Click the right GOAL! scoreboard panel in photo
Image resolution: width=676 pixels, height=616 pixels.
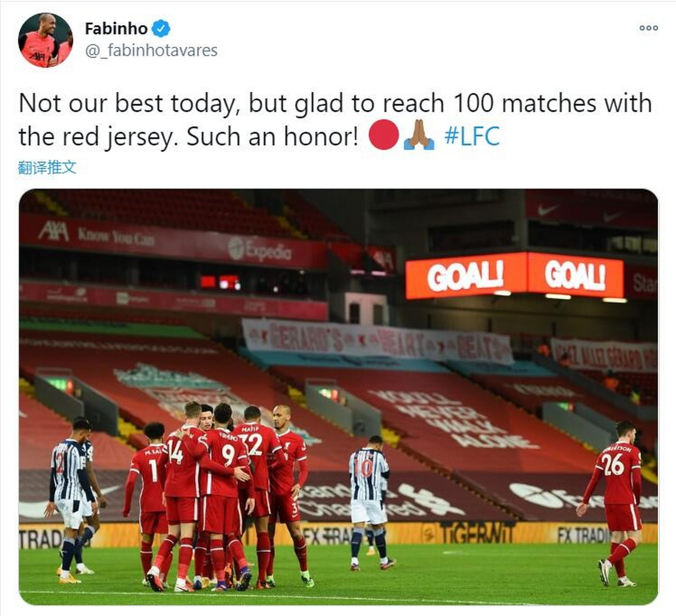[575, 276]
